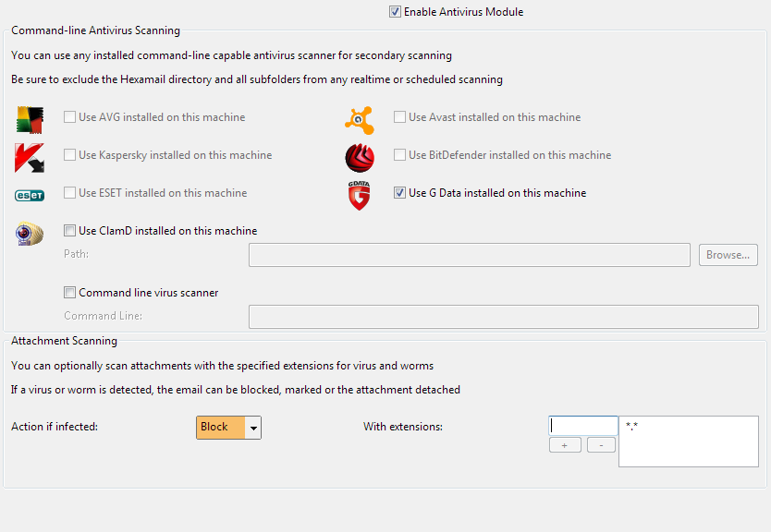Screen dimensions: 771x532
Task: Click the G Data shield icon
Action: click(360, 196)
